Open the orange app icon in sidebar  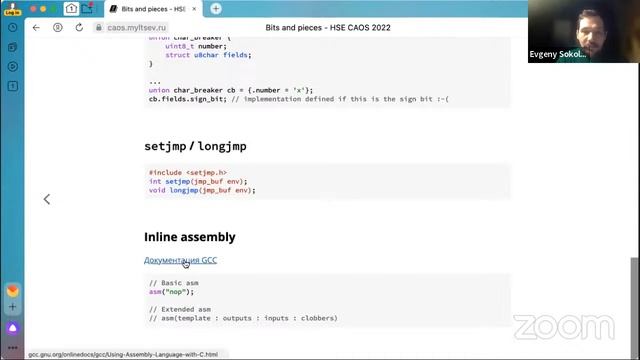click(x=13, y=291)
